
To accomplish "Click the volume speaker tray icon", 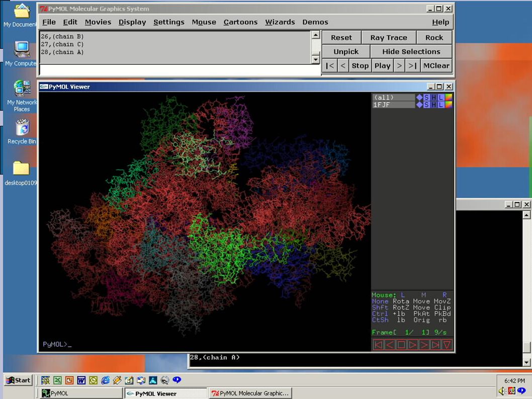I will 501,391.
